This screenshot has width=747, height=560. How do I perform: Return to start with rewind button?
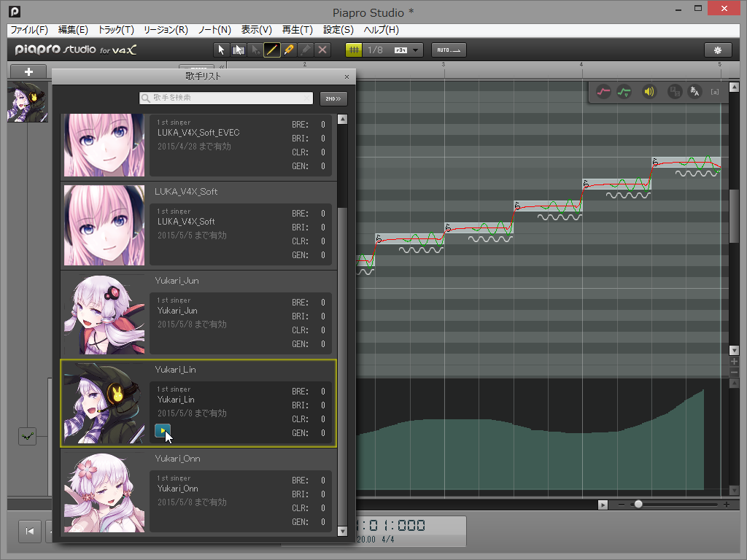tap(29, 531)
